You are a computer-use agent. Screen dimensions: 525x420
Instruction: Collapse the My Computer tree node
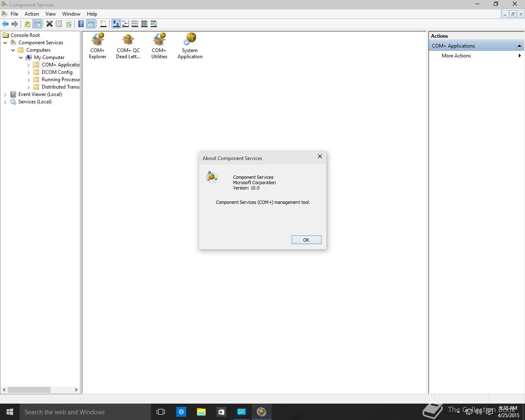21,57
